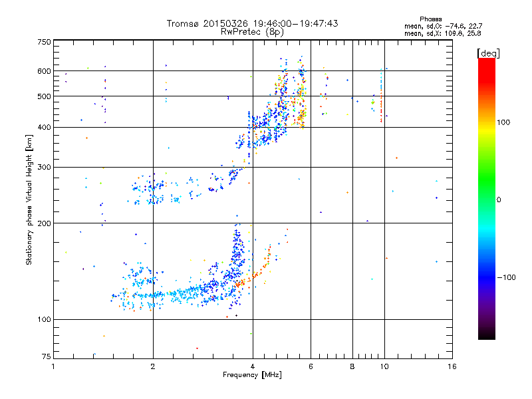532x399 pixels.
Task: Click the y-axis tick label '600'
Action: click(x=44, y=71)
